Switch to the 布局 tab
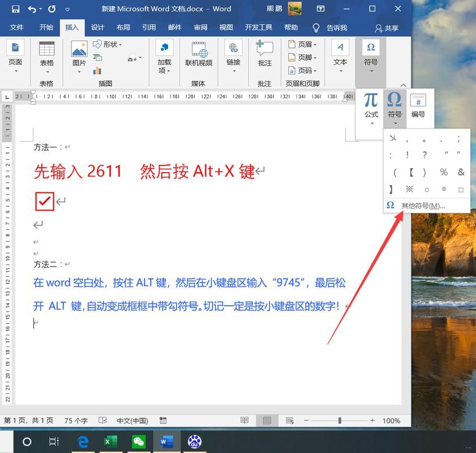 pyautogui.click(x=123, y=28)
